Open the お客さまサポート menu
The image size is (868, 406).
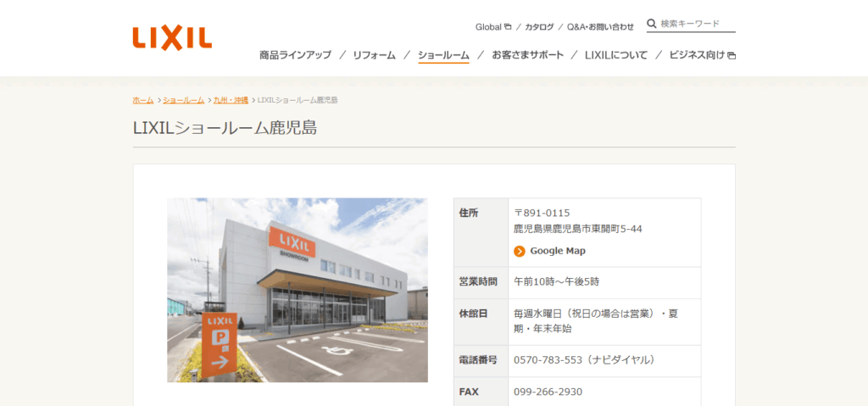point(527,55)
